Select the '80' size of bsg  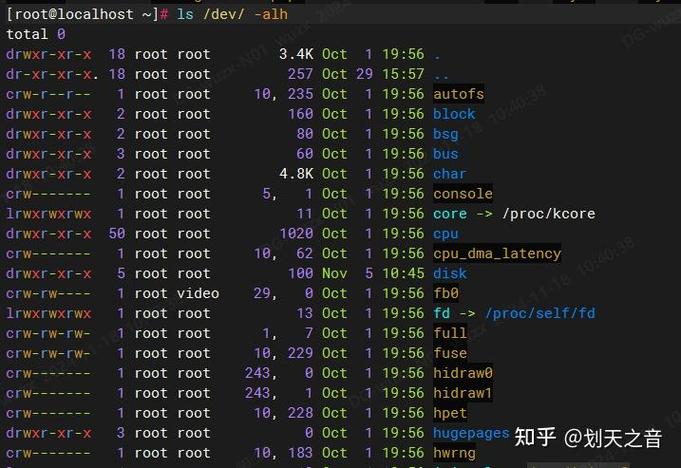(304, 134)
